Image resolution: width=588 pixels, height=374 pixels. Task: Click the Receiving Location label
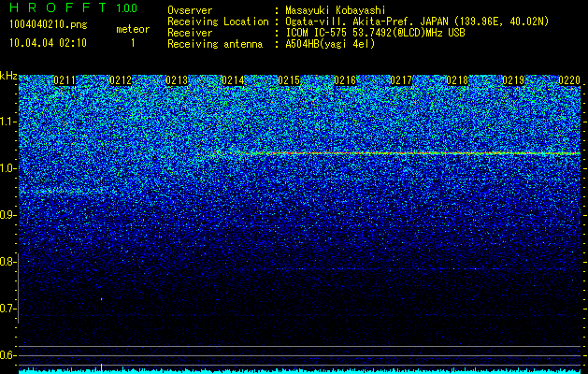point(218,22)
